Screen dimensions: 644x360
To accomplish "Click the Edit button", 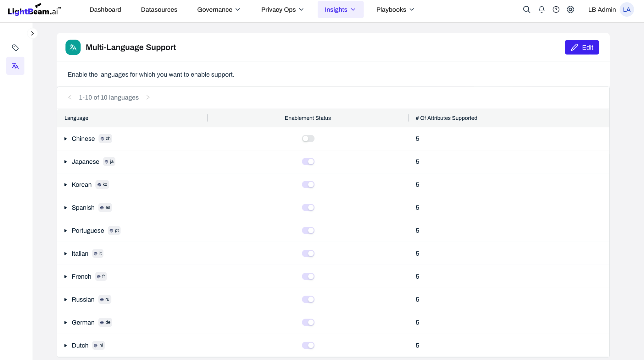I will pyautogui.click(x=581, y=47).
